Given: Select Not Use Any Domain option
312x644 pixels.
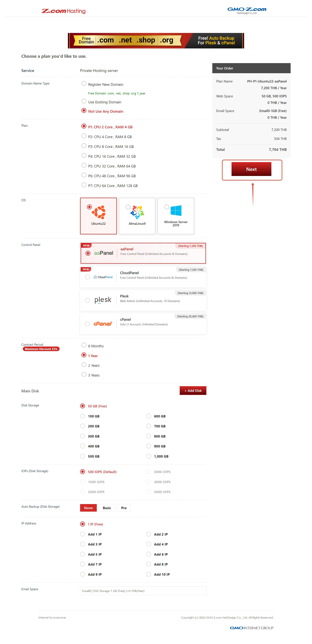Looking at the screenshot, I should 84,111.
